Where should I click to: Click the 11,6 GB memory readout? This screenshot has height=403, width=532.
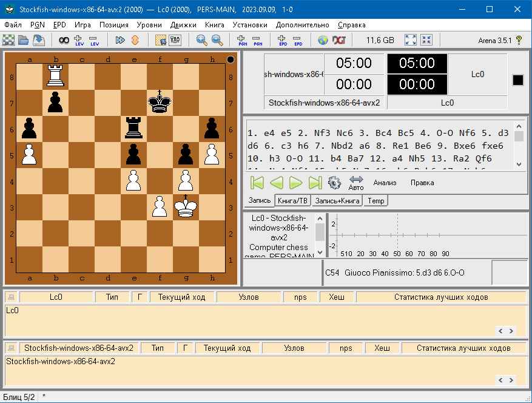(380, 41)
